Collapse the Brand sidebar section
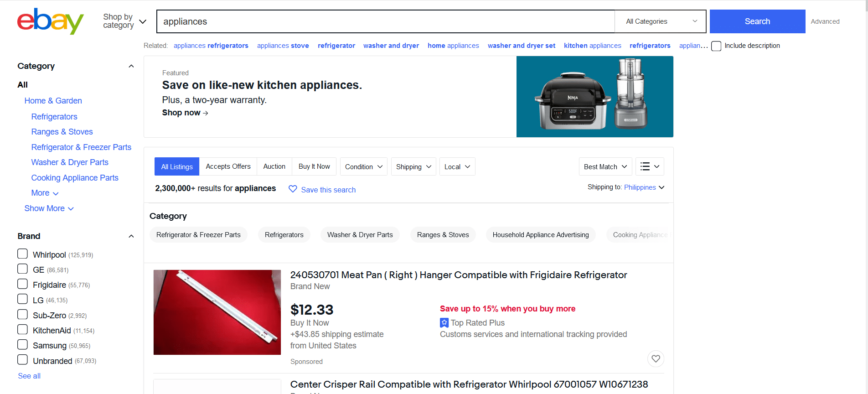 coord(131,236)
